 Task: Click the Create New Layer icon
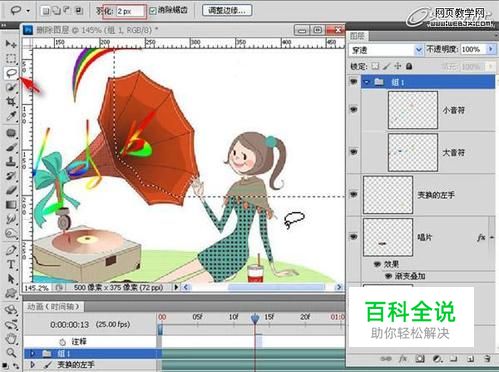tap(470, 359)
